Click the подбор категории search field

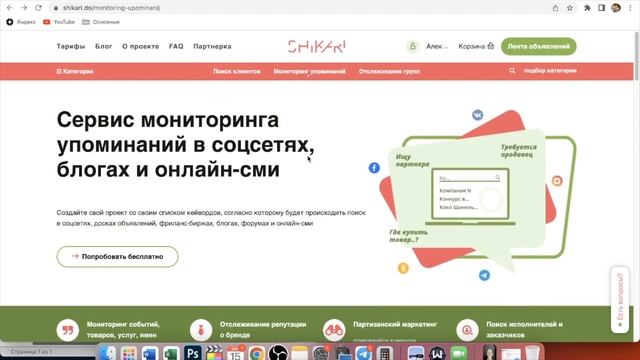[x=550, y=71]
